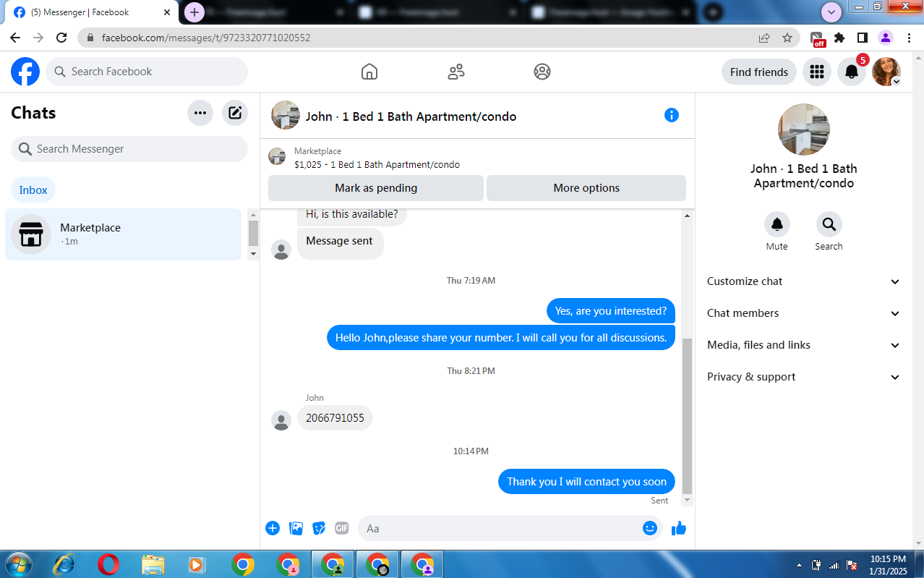Open Chrome tab search dropdown
This screenshot has width=924, height=578.
831,12
